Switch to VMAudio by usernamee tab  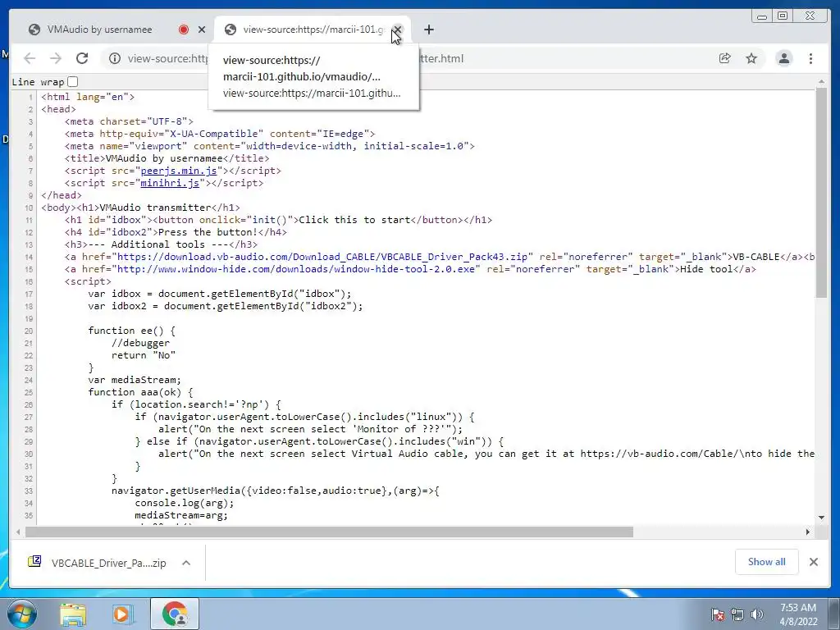99,30
